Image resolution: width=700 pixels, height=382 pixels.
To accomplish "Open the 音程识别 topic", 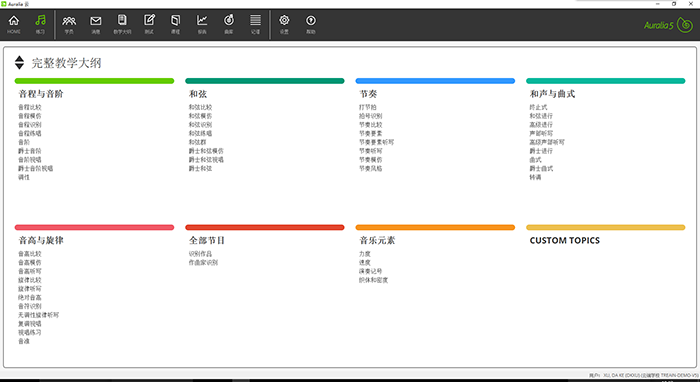I will pos(29,125).
